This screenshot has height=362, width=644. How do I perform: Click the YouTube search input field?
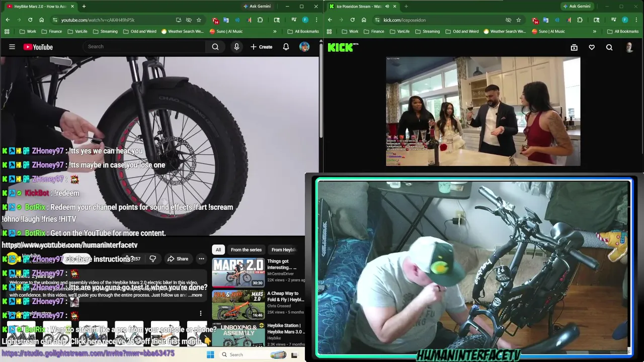click(145, 47)
